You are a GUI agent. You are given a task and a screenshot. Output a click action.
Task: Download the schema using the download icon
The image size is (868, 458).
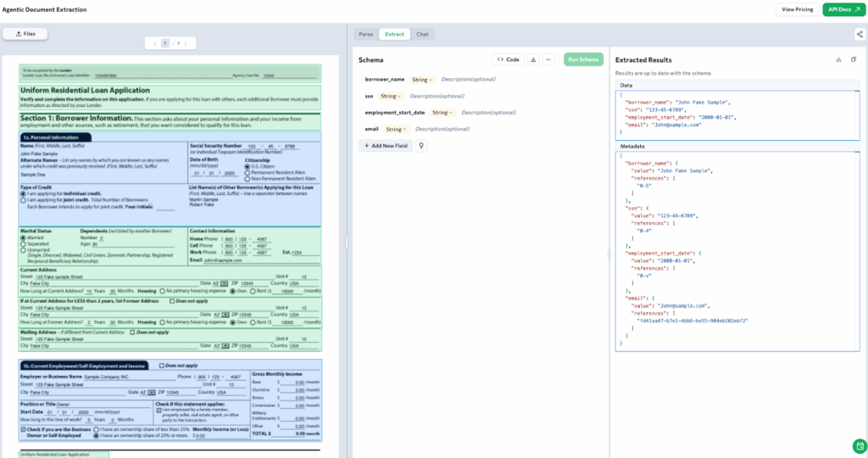(x=533, y=59)
